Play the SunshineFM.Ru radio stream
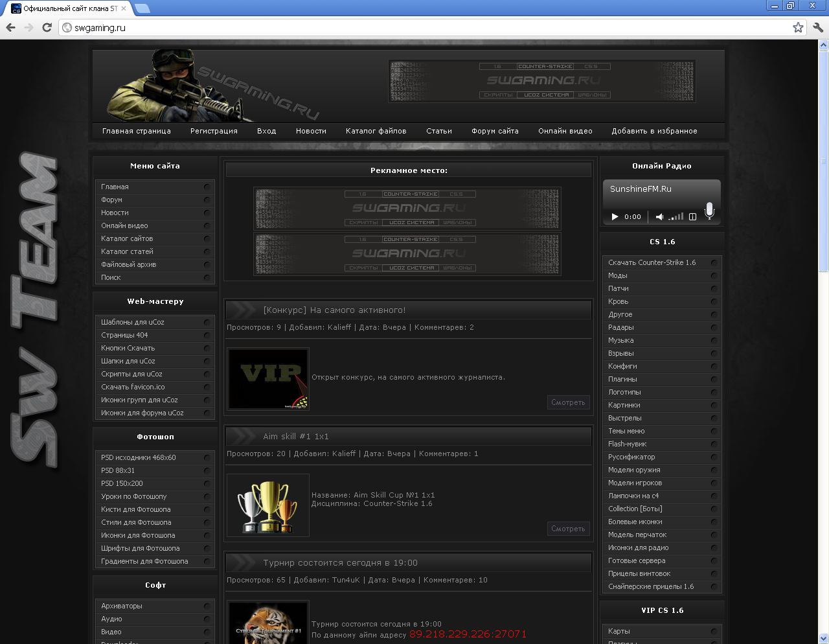Image resolution: width=829 pixels, height=644 pixels. click(x=615, y=217)
